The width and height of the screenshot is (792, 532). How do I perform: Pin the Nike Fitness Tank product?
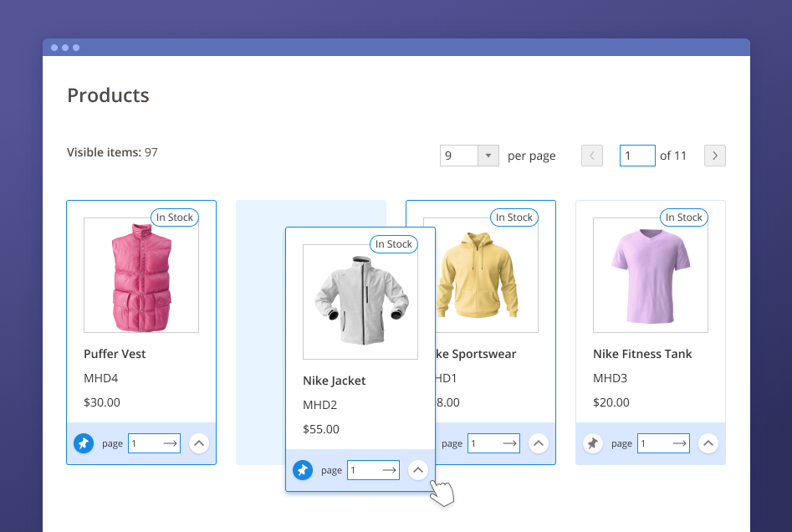[592, 443]
